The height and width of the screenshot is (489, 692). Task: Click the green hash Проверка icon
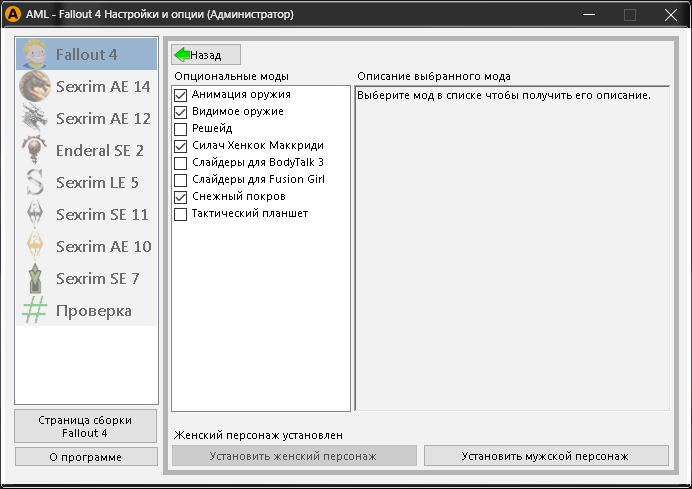(35, 311)
